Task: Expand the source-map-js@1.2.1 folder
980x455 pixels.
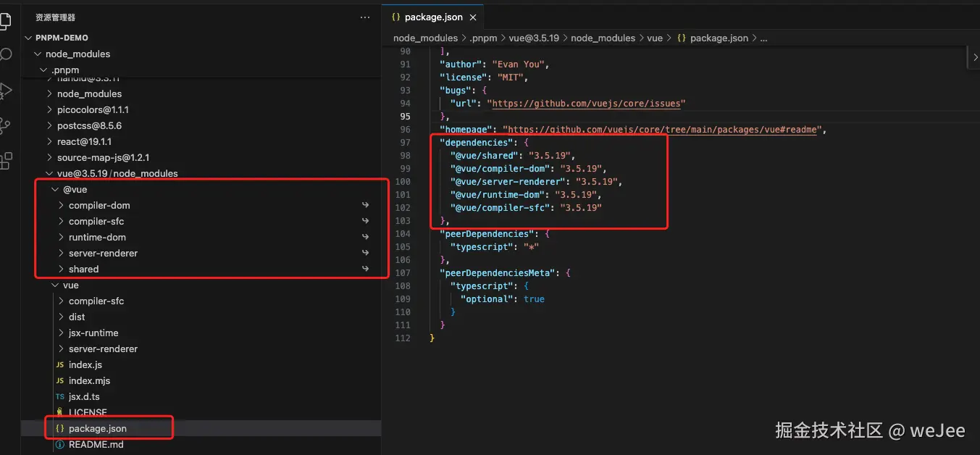Action: (x=49, y=158)
